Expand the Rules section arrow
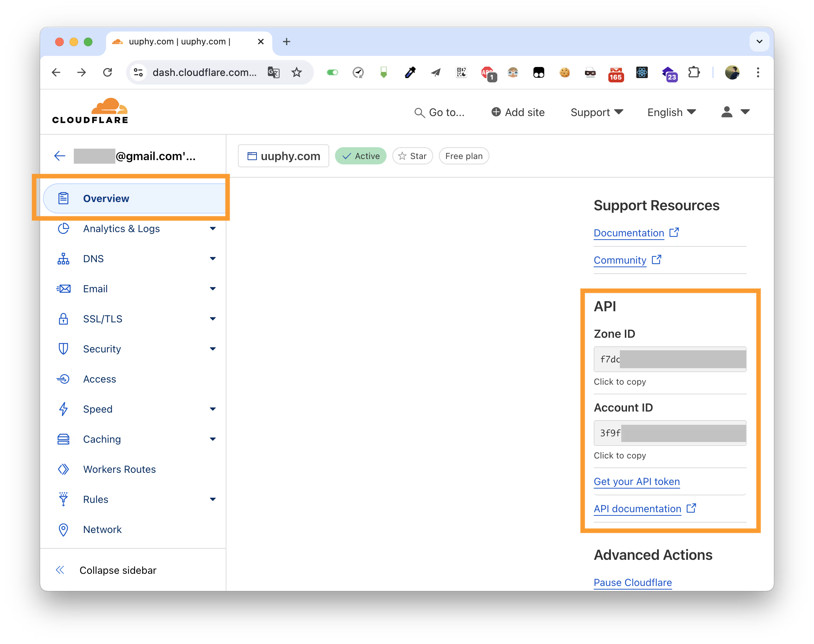 click(213, 499)
